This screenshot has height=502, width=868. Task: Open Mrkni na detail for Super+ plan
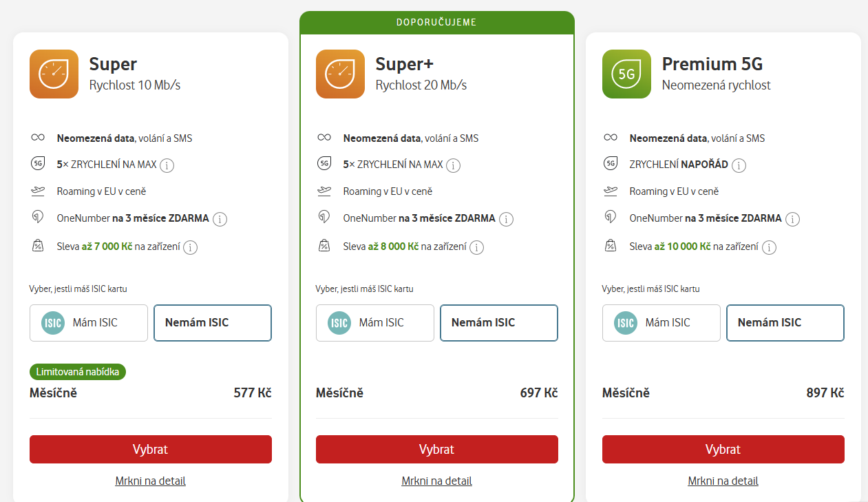click(x=436, y=481)
